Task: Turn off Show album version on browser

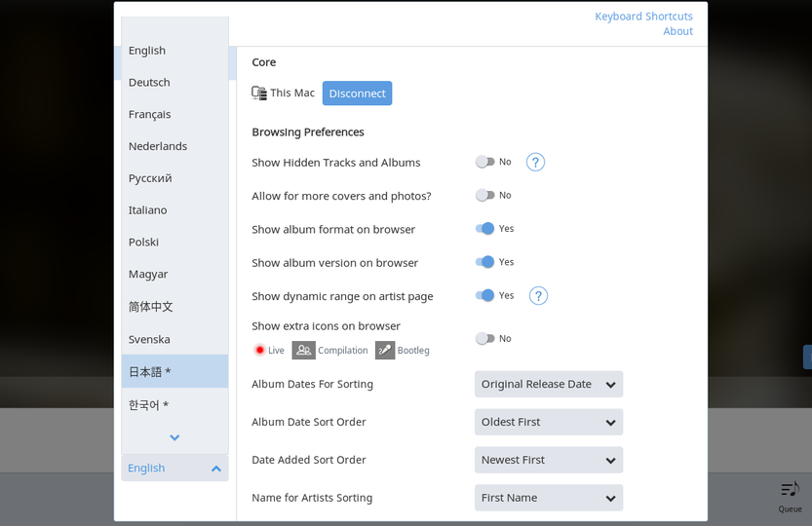Action: coord(485,262)
